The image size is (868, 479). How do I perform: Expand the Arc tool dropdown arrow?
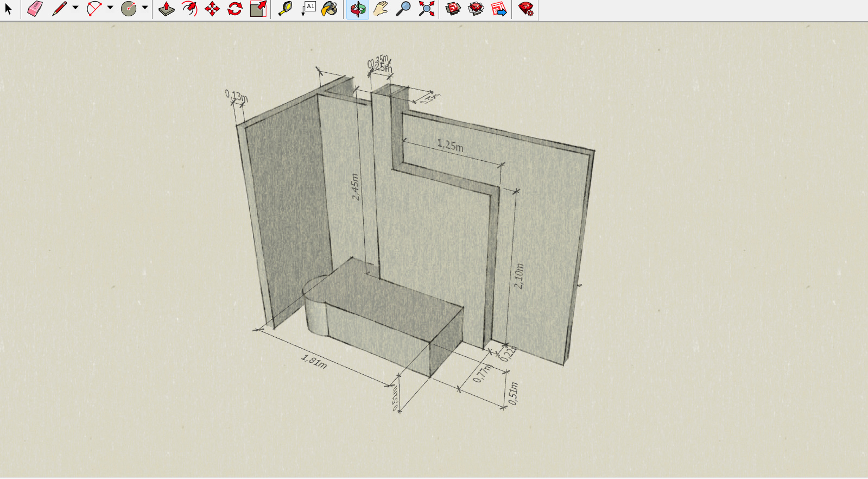point(110,8)
